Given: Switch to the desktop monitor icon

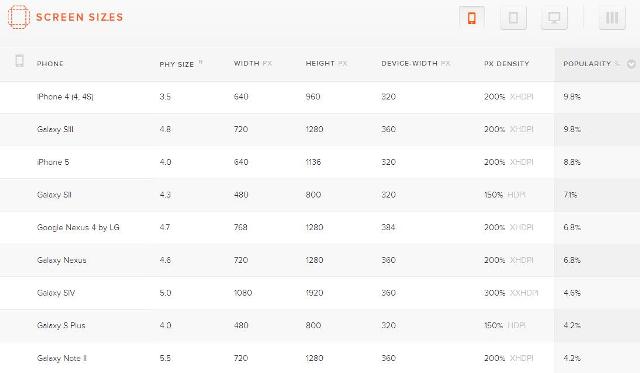Looking at the screenshot, I should pyautogui.click(x=554, y=18).
